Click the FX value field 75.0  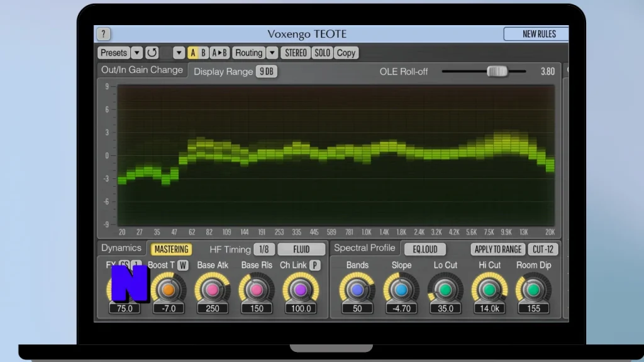tap(125, 308)
